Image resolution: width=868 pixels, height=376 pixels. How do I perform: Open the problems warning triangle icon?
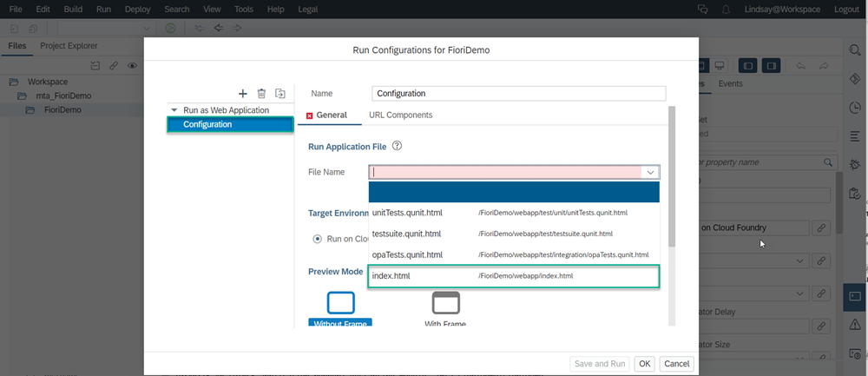(x=855, y=325)
